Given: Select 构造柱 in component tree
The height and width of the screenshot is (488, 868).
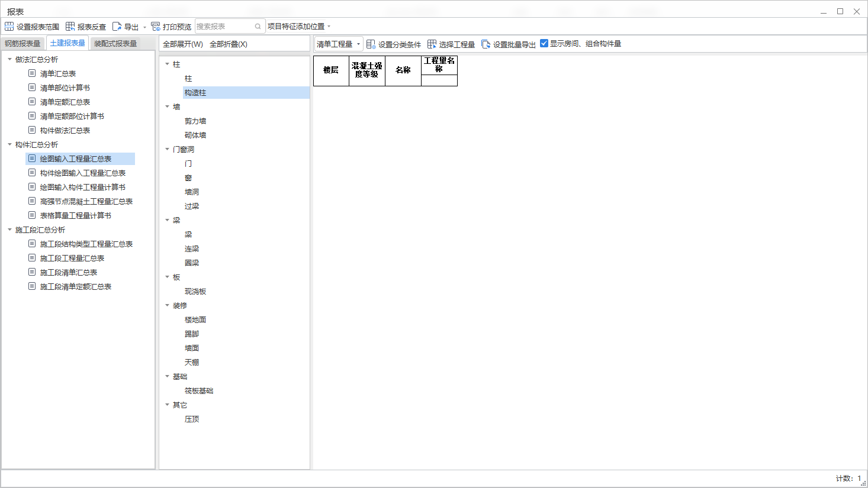Looking at the screenshot, I should pyautogui.click(x=195, y=92).
